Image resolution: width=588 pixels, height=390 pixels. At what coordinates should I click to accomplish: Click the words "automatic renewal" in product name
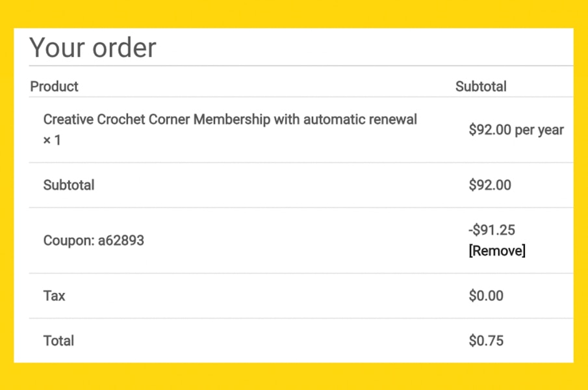click(x=360, y=120)
